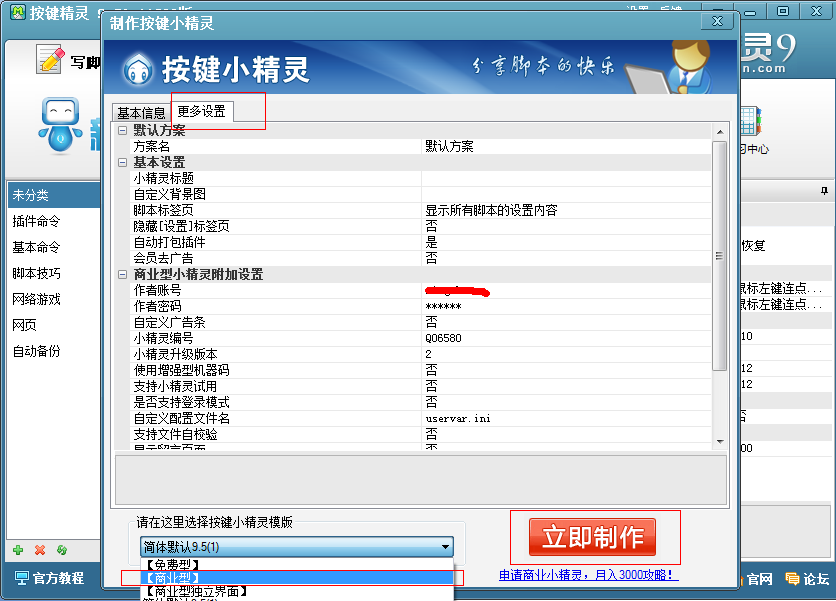Choose 【商业型独立界面】 from the template list
The height and width of the screenshot is (601, 836).
297,591
